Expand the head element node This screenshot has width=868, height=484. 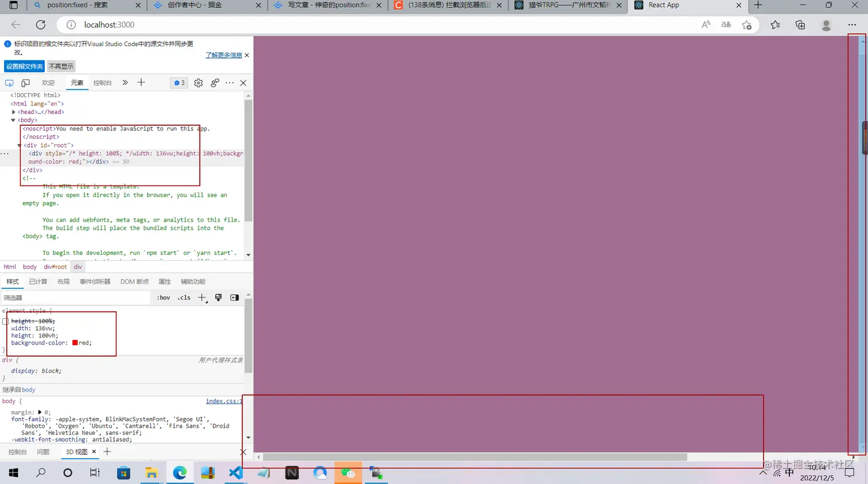[14, 112]
